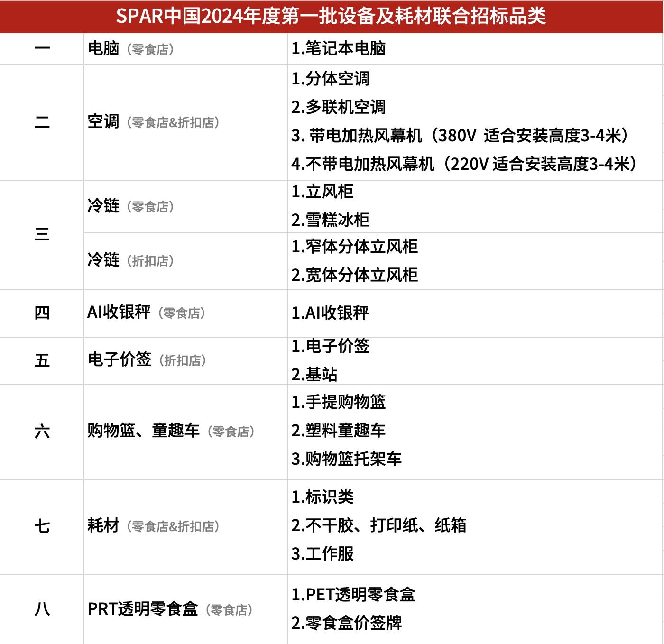Select item "1.手提购物篮"

(x=339, y=402)
